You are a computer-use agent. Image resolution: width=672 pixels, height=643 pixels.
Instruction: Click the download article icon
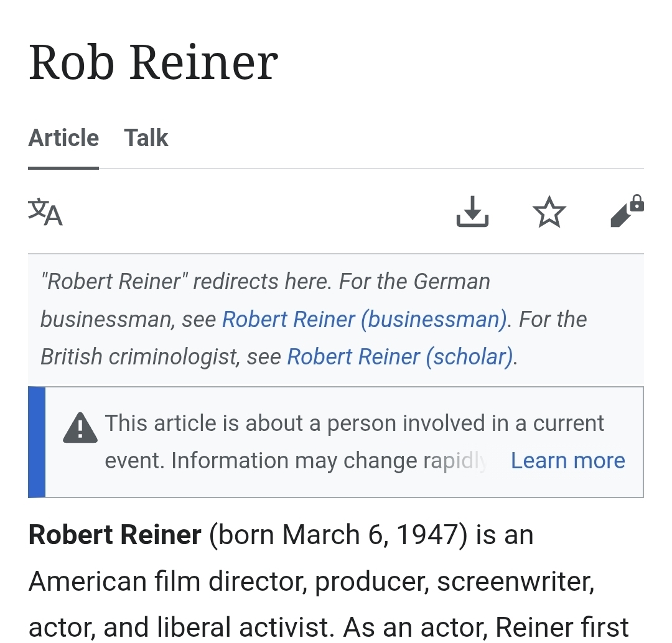(472, 212)
